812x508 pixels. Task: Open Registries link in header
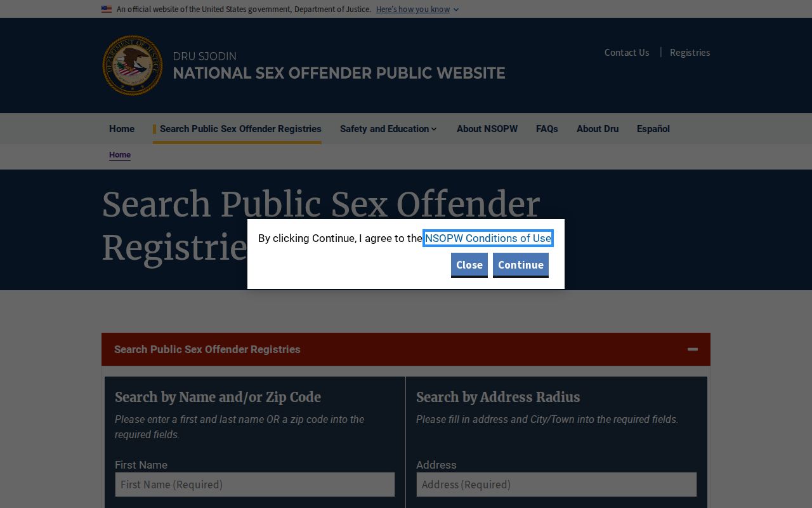click(690, 53)
